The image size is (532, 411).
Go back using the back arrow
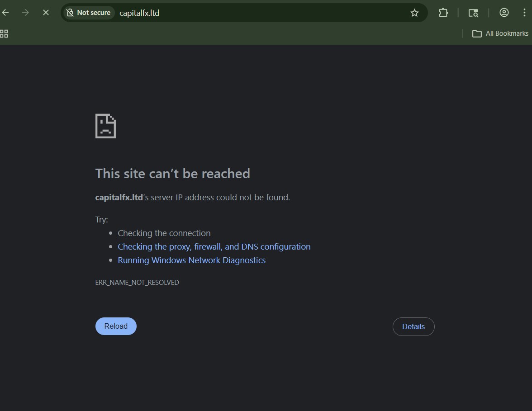[5, 13]
